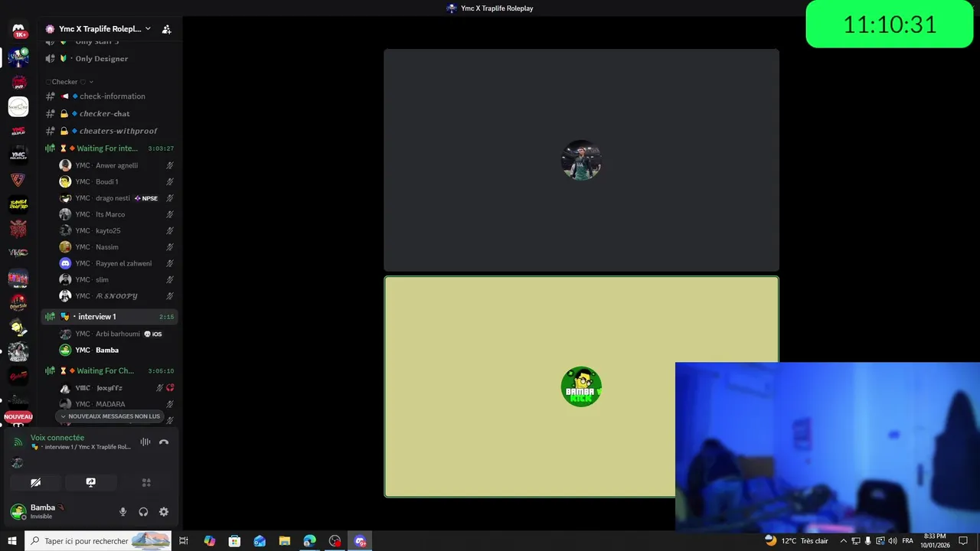The width and height of the screenshot is (980, 551).
Task: Click user Bamba in interview 1 channel
Action: [x=116, y=350]
